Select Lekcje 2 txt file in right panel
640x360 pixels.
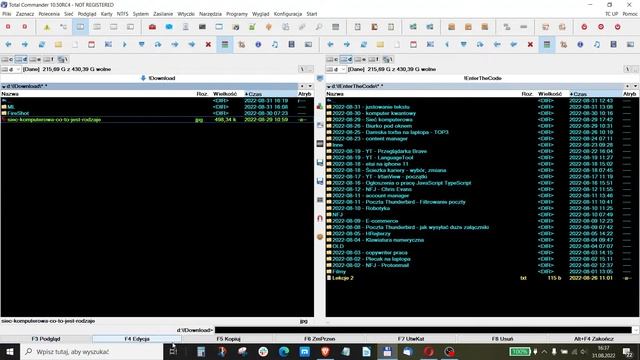(x=482, y=278)
